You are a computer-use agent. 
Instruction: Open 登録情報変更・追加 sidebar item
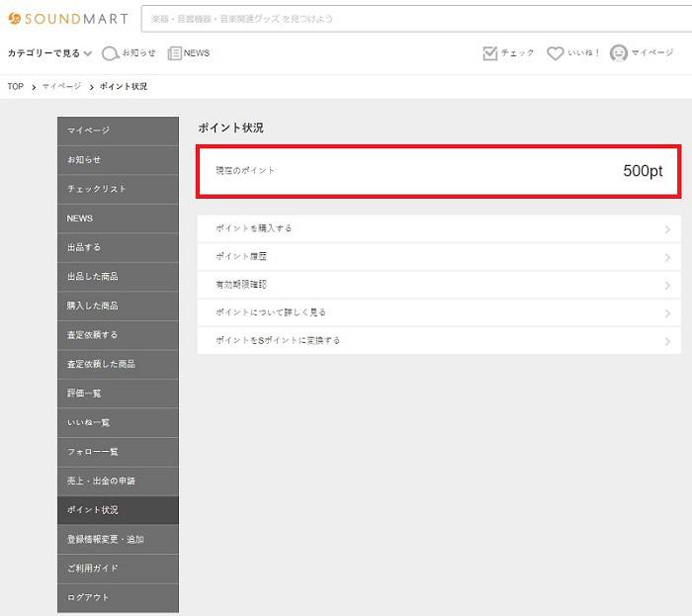(x=118, y=539)
